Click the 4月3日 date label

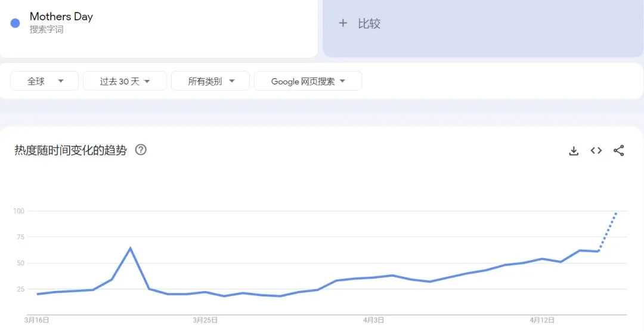pos(373,320)
